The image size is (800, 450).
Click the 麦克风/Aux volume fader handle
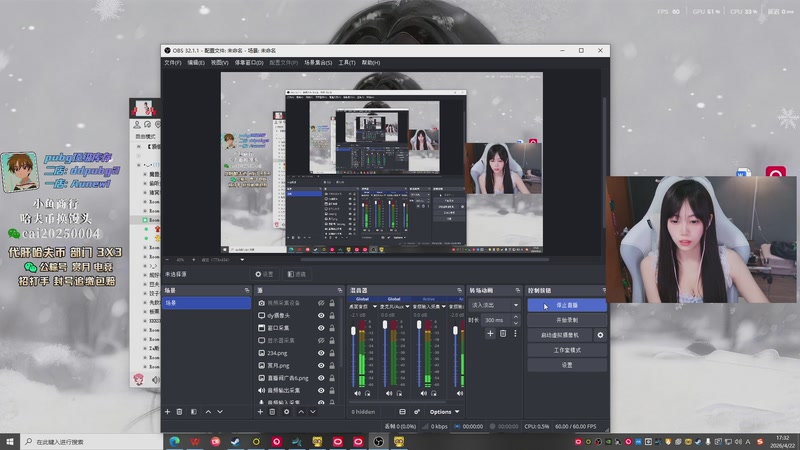click(x=385, y=325)
